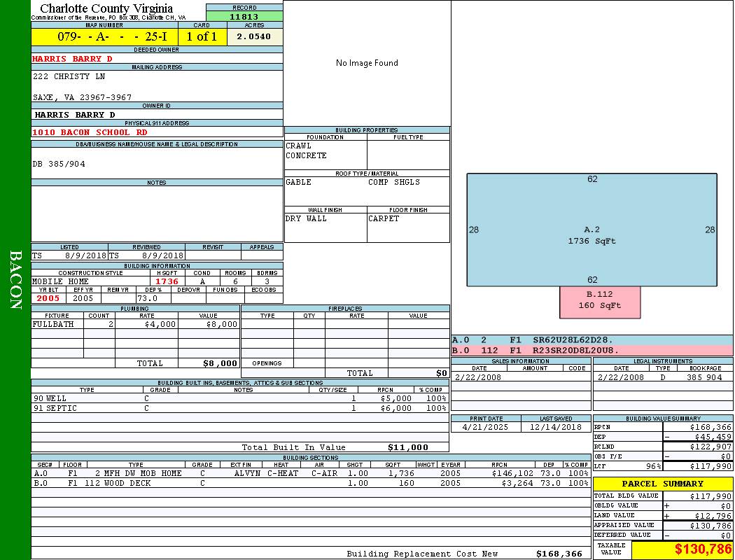Click the COMP SHGLS roof material
The width and height of the screenshot is (735, 560).
(394, 182)
